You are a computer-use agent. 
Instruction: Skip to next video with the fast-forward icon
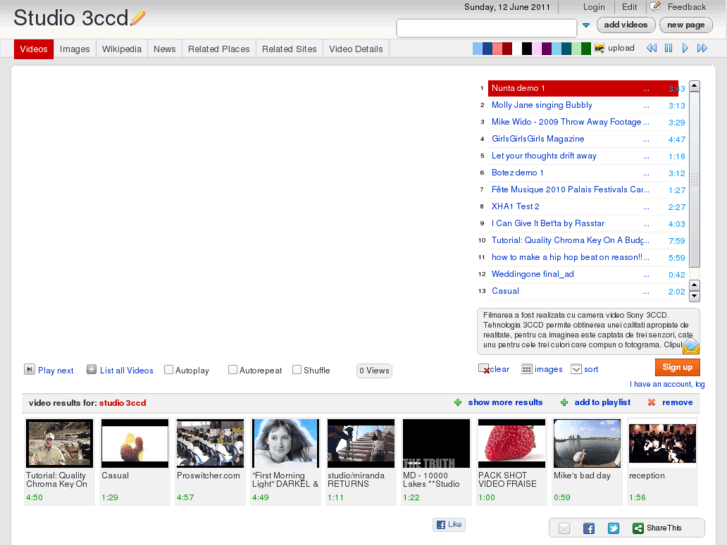702,48
